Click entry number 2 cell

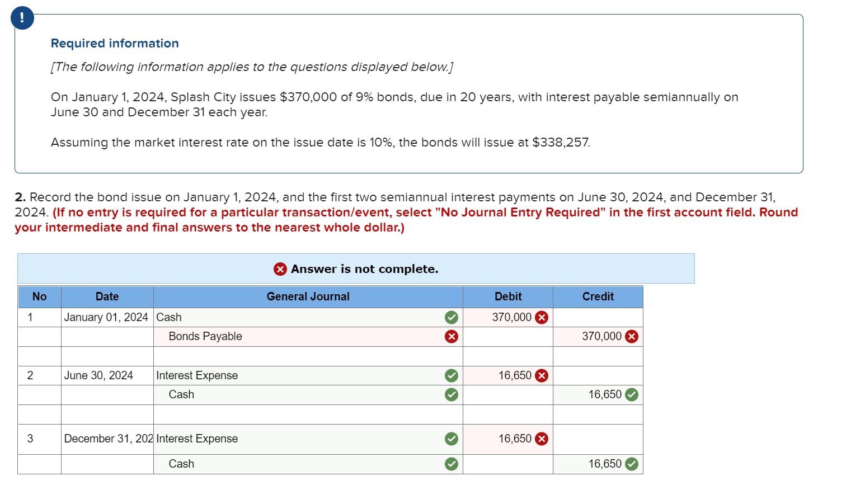[39, 375]
